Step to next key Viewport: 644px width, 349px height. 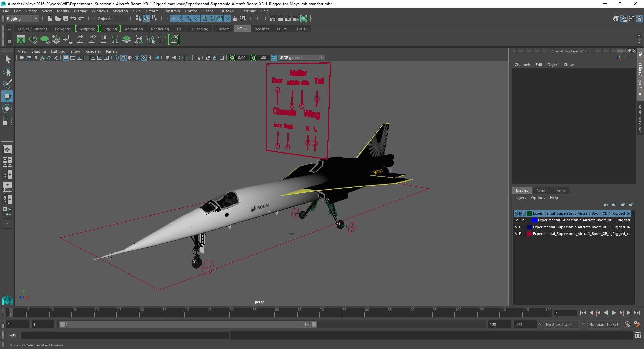[622, 313]
